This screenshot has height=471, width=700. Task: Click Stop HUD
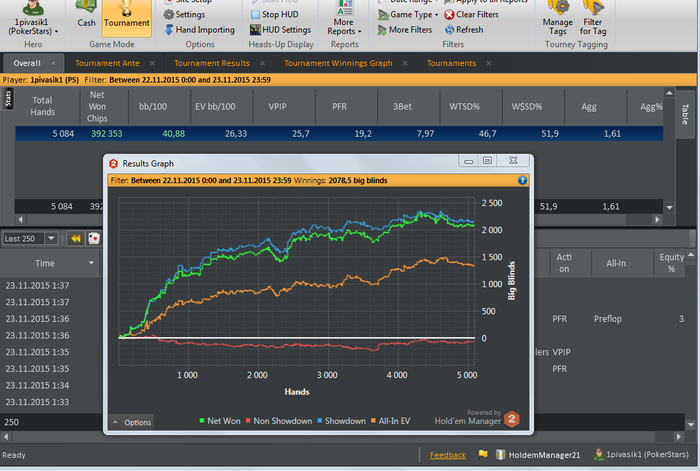pyautogui.click(x=275, y=14)
